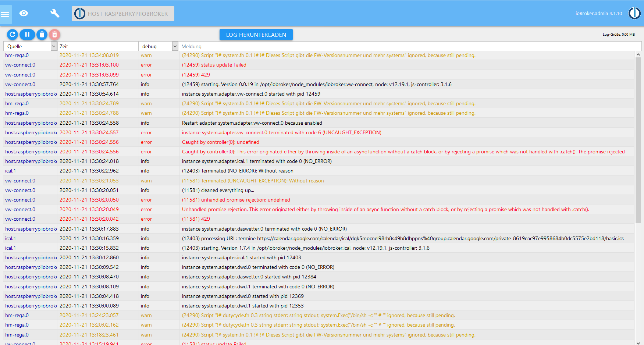Click the 'terminated with code 6 (UNCAUGHT_EXCEPTION)' message
Image resolution: width=644 pixels, height=345 pixels.
282,132
